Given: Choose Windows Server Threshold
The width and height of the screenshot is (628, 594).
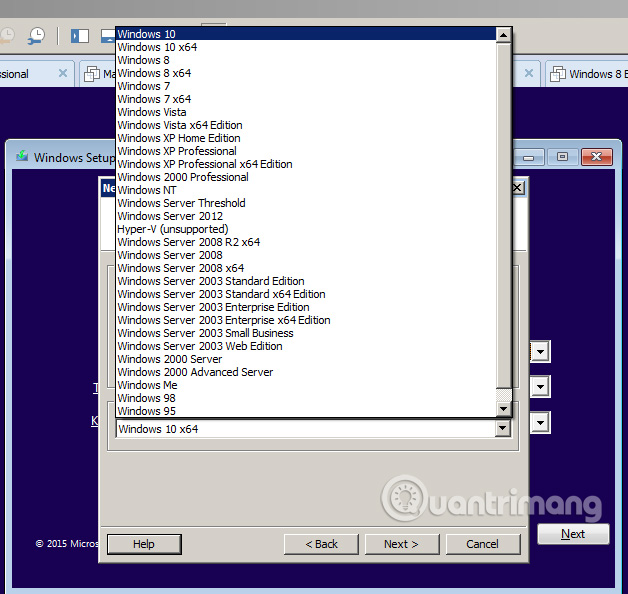Looking at the screenshot, I should tap(306, 203).
